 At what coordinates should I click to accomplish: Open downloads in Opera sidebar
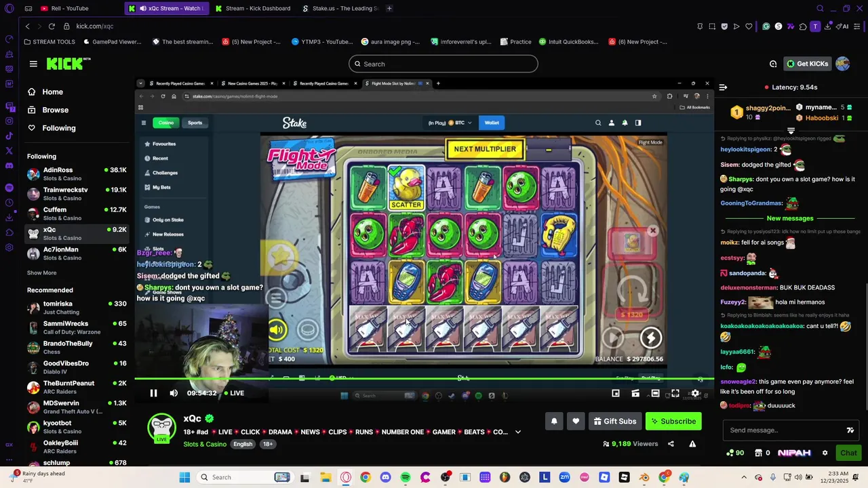[9, 218]
